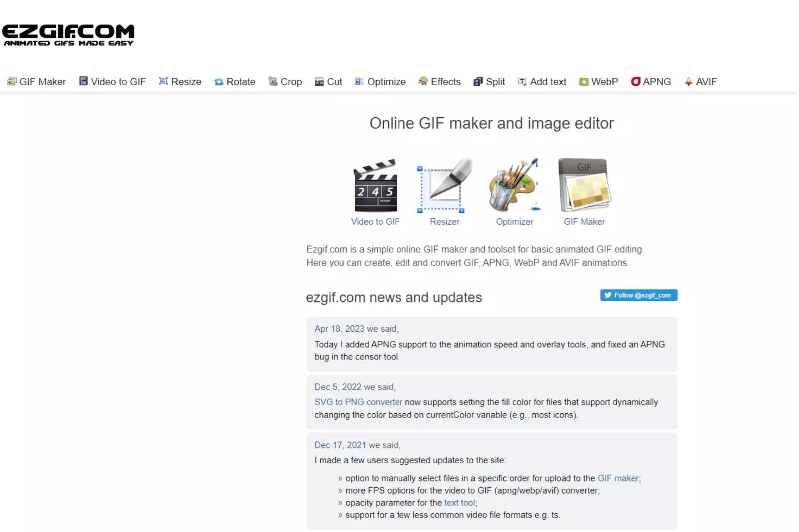The image size is (799, 532).
Task: Select the AVIF menu item
Action: point(701,82)
